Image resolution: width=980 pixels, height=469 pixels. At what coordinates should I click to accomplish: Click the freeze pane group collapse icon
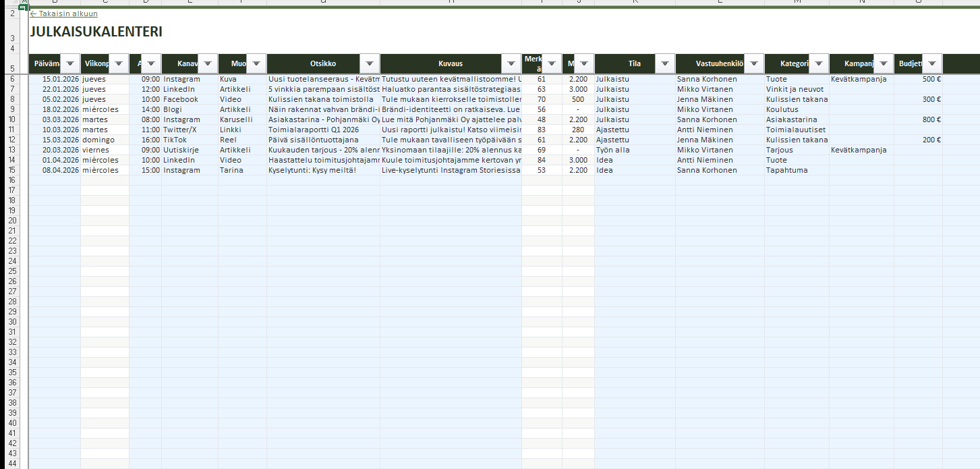(x=24, y=7)
